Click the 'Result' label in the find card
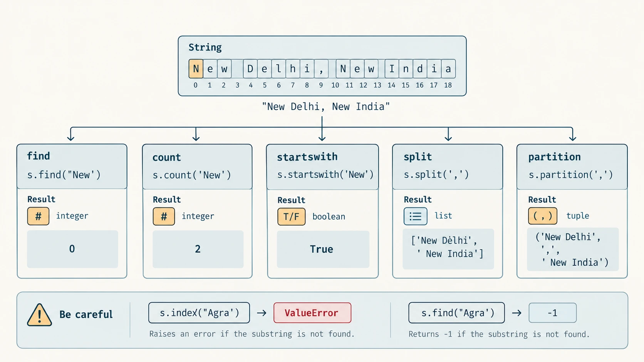The image size is (644, 362). [41, 199]
